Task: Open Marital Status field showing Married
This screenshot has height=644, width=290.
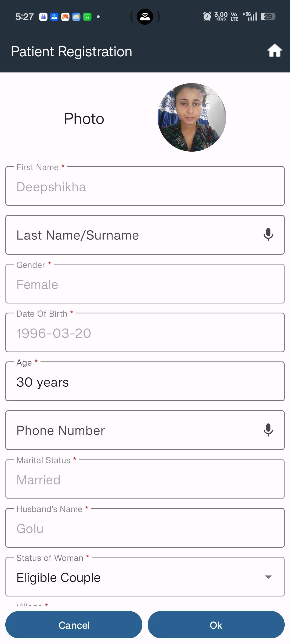Action: click(145, 479)
